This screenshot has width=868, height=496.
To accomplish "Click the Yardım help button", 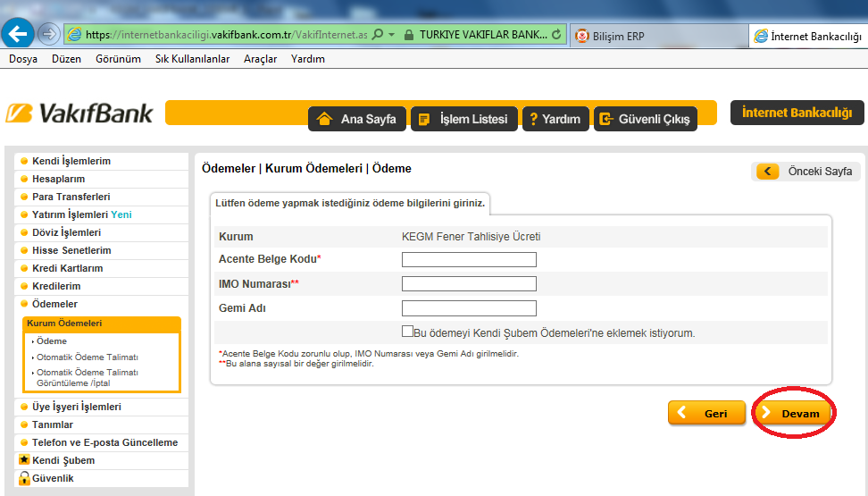I will click(554, 119).
